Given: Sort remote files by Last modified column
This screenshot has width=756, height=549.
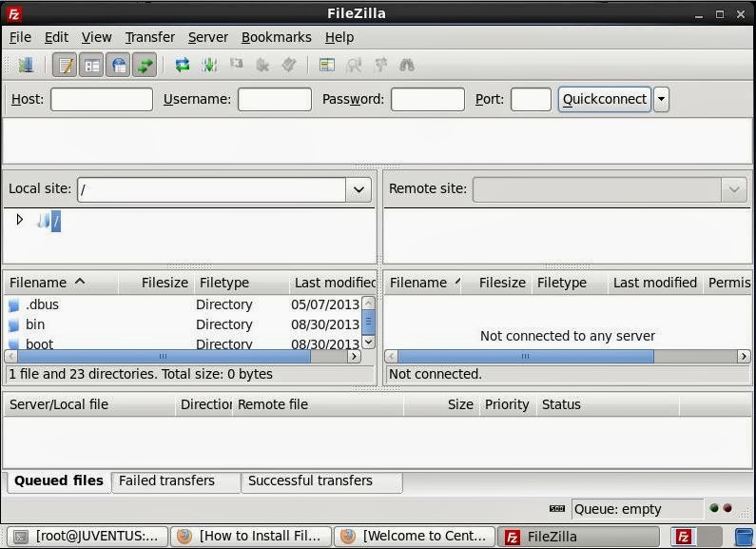Looking at the screenshot, I should [655, 283].
